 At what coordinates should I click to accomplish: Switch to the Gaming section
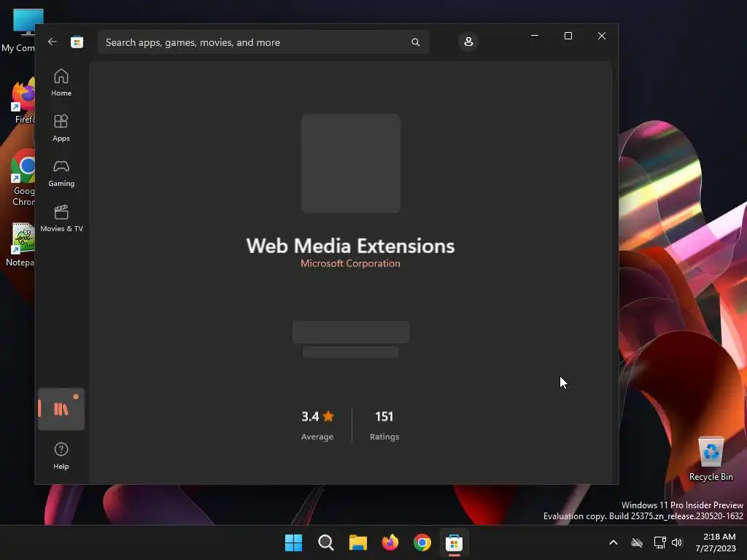click(61, 174)
